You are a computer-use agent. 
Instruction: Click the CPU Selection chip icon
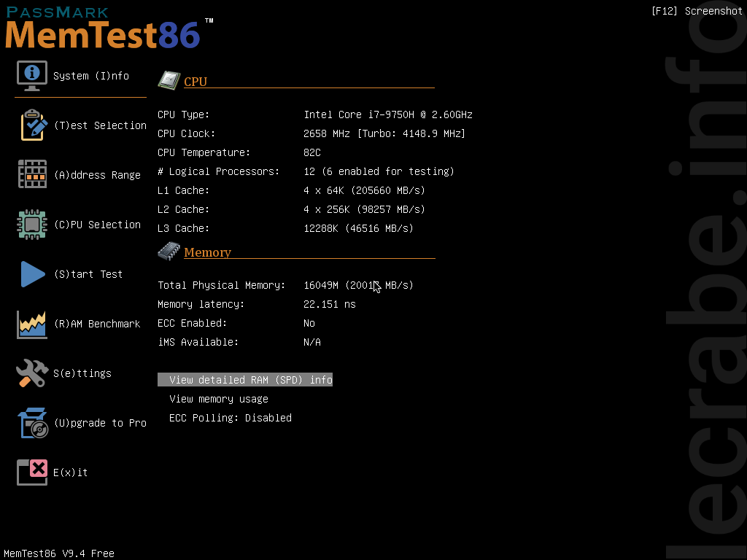tap(32, 225)
